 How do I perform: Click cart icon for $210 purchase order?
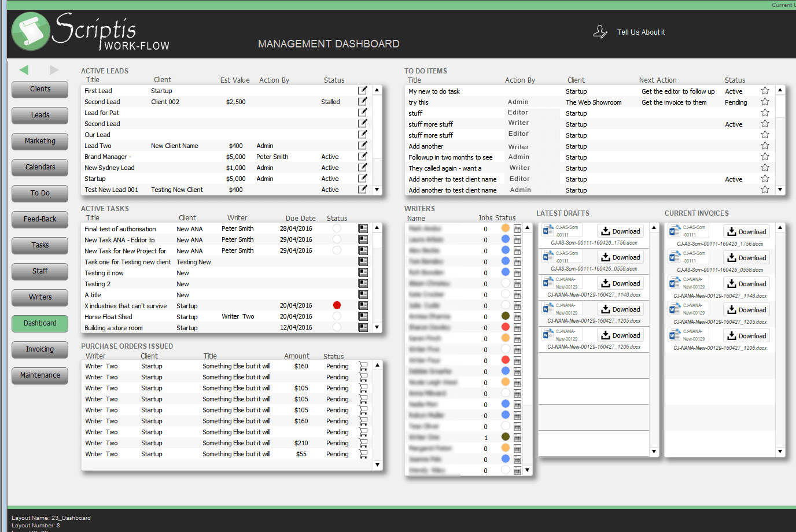[363, 443]
